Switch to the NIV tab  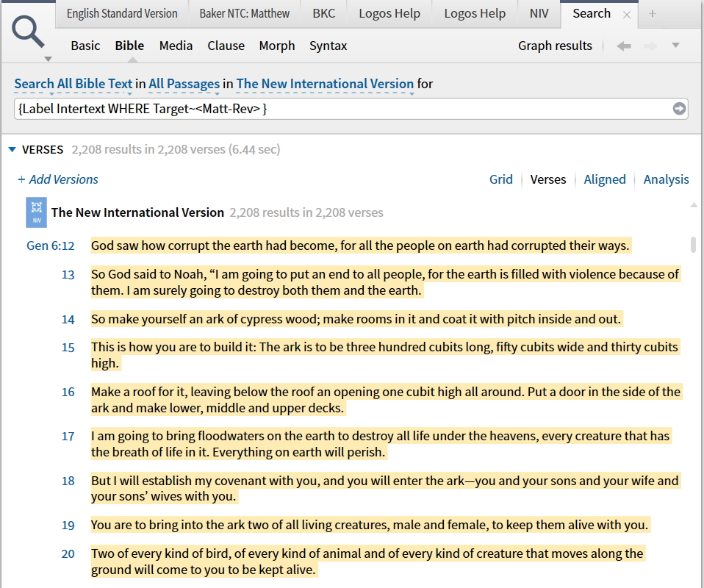click(539, 14)
